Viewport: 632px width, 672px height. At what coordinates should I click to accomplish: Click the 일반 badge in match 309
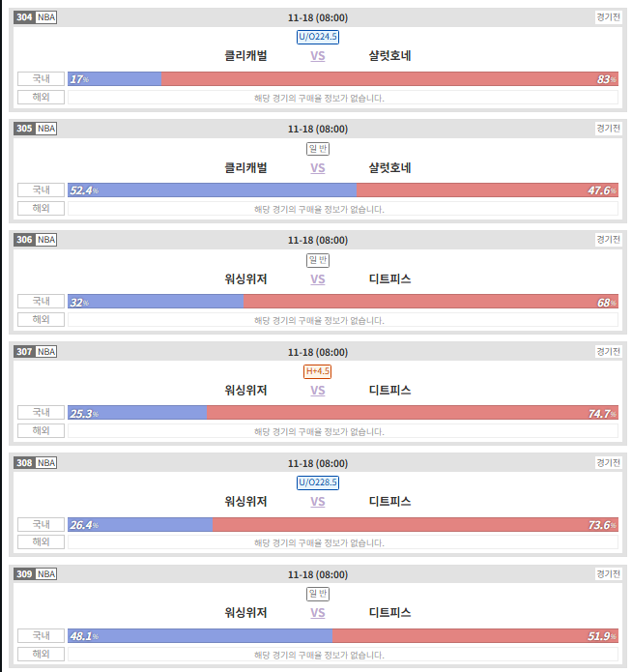[318, 594]
